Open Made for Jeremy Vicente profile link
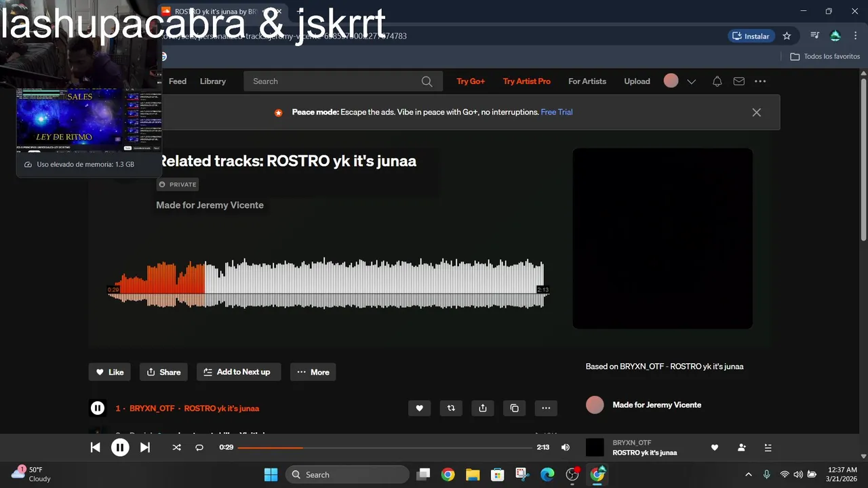Viewport: 868px width, 488px height. [x=657, y=405]
